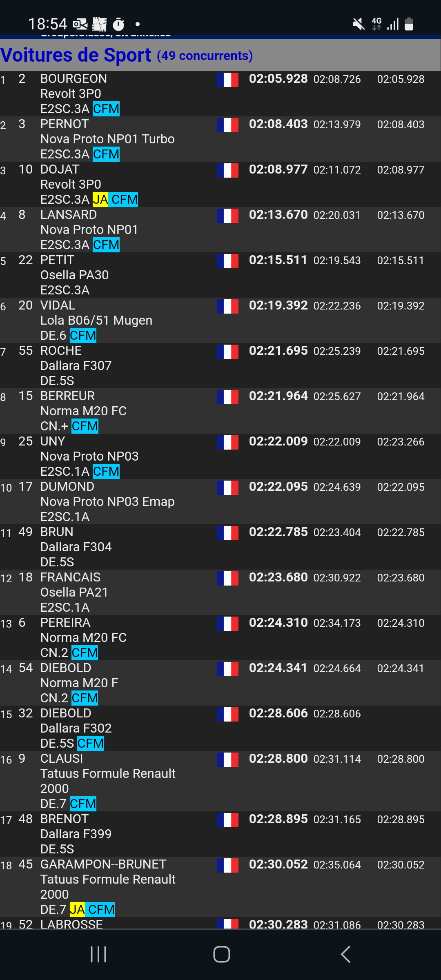Viewport: 441px width, 980px height.
Task: Tap the muted sound status icon
Action: click(x=359, y=24)
